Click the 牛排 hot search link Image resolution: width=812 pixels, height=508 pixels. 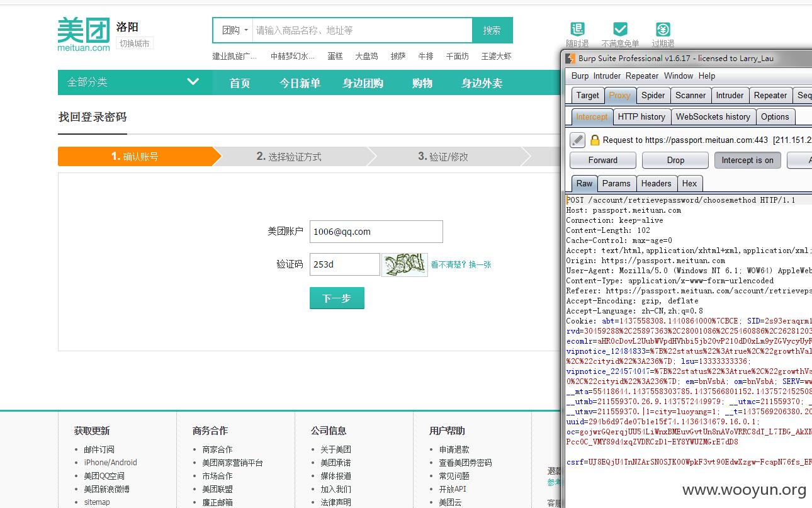click(x=426, y=56)
